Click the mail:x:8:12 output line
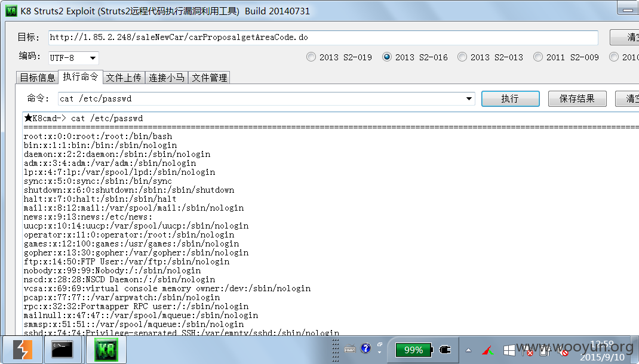 pos(134,208)
